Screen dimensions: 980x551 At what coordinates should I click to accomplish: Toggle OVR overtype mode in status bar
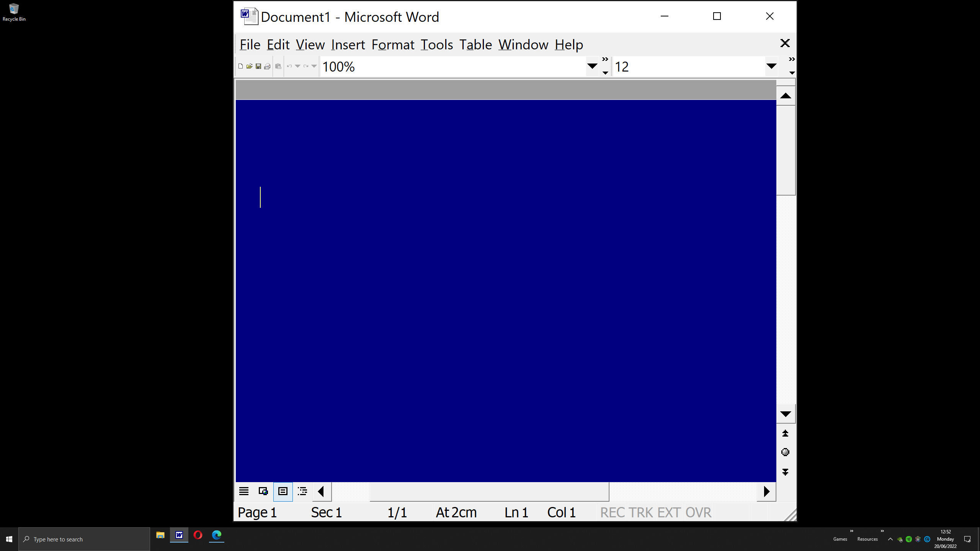(x=698, y=512)
